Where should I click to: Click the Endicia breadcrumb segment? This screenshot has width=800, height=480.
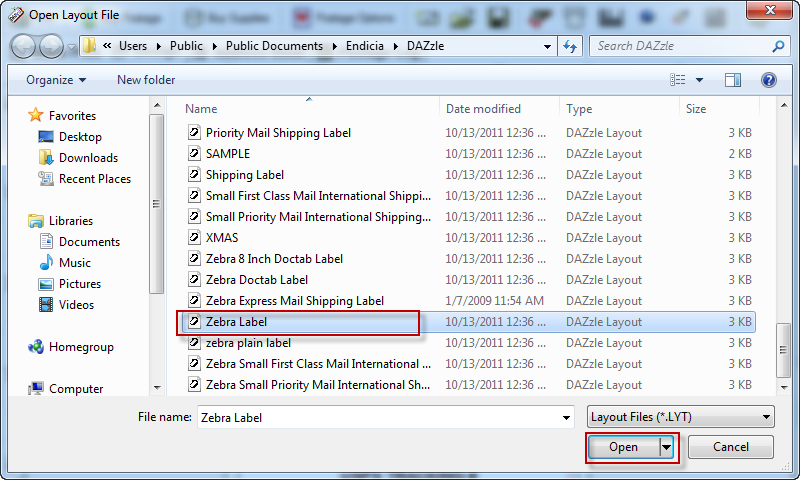364,46
